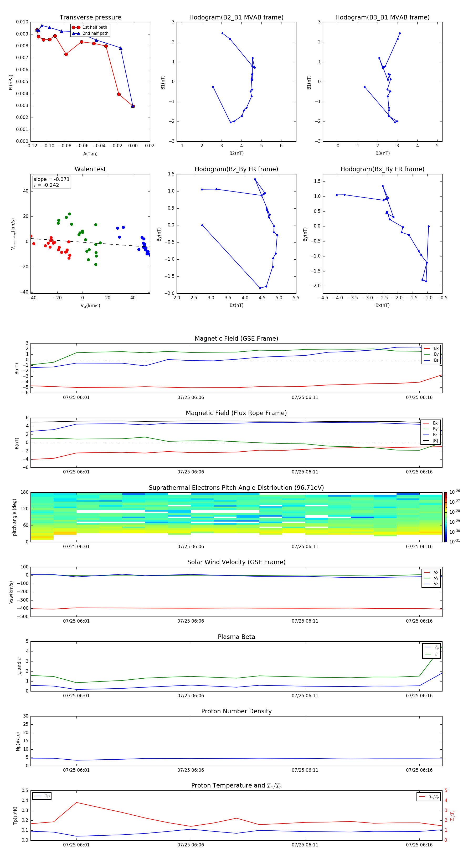Click the 'Magnetic Field (Flux Rope Frame)' title
The height and width of the screenshot is (868, 473).
(236, 413)
